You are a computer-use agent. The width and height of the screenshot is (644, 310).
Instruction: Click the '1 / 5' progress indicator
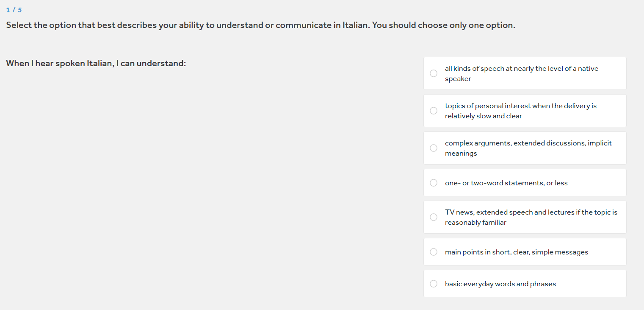click(x=14, y=10)
